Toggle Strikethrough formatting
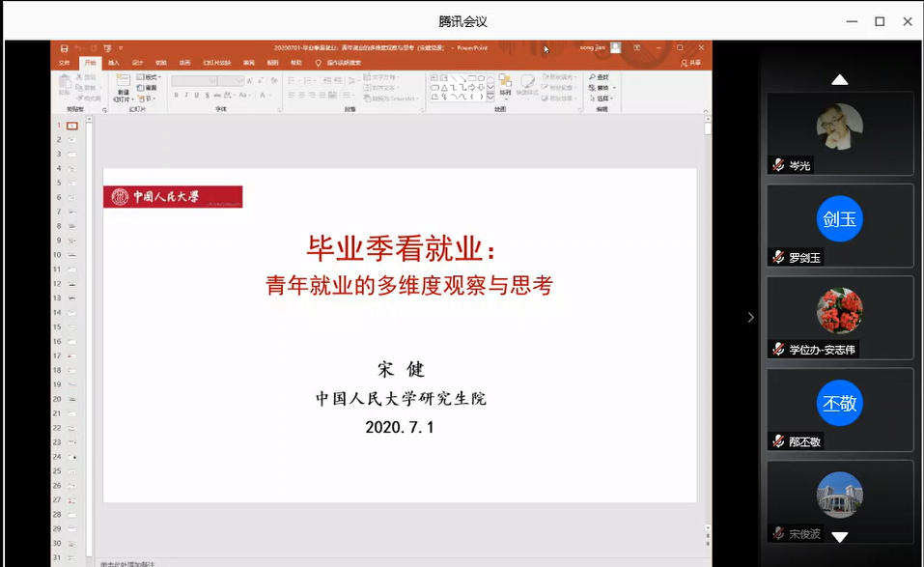Image resolution: width=924 pixels, height=567 pixels. tap(217, 95)
